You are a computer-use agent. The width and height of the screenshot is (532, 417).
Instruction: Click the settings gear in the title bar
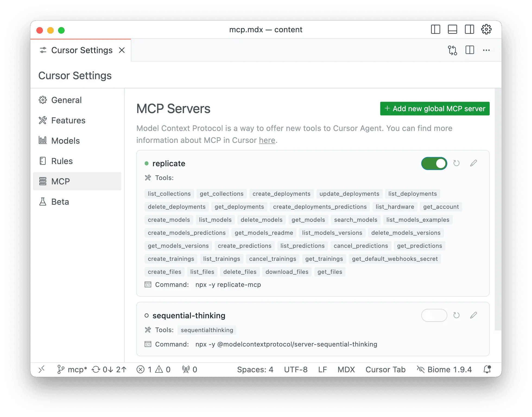[x=486, y=29]
